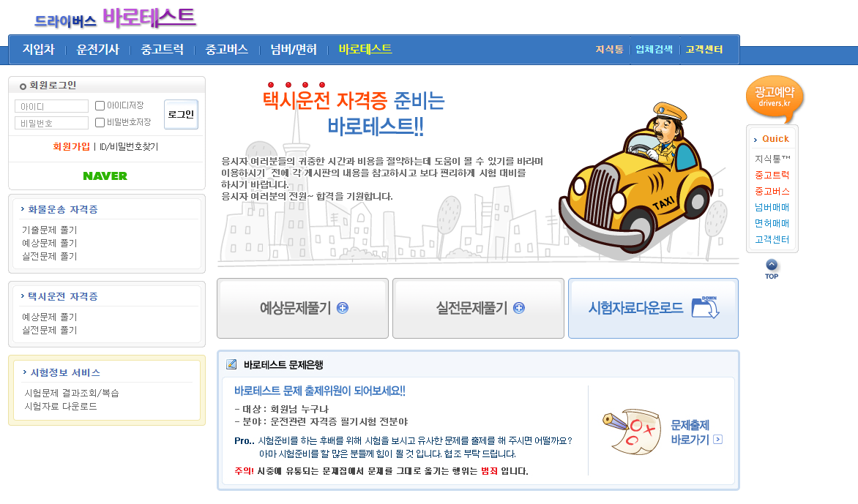This screenshot has width=858, height=504.
Task: Open the 회원가입 link
Action: pyautogui.click(x=71, y=146)
